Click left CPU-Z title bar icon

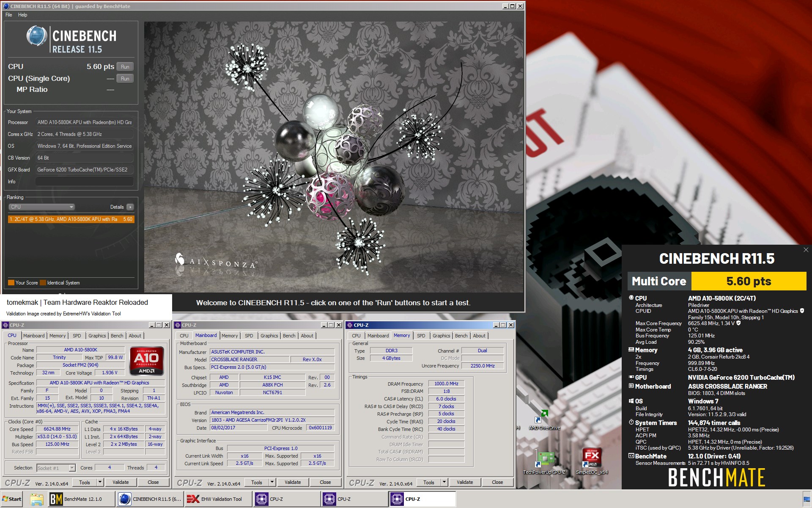pos(5,325)
